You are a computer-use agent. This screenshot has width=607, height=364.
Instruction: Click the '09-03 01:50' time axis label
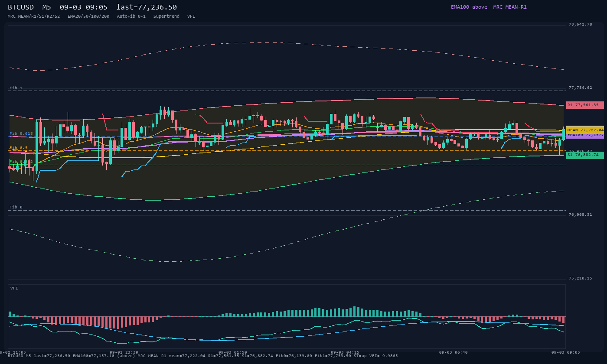click(233, 352)
